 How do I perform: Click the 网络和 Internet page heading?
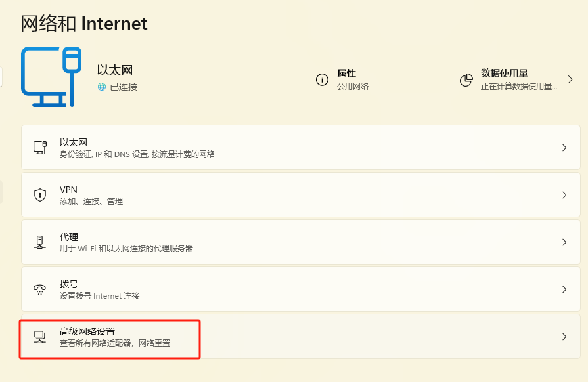(x=84, y=24)
